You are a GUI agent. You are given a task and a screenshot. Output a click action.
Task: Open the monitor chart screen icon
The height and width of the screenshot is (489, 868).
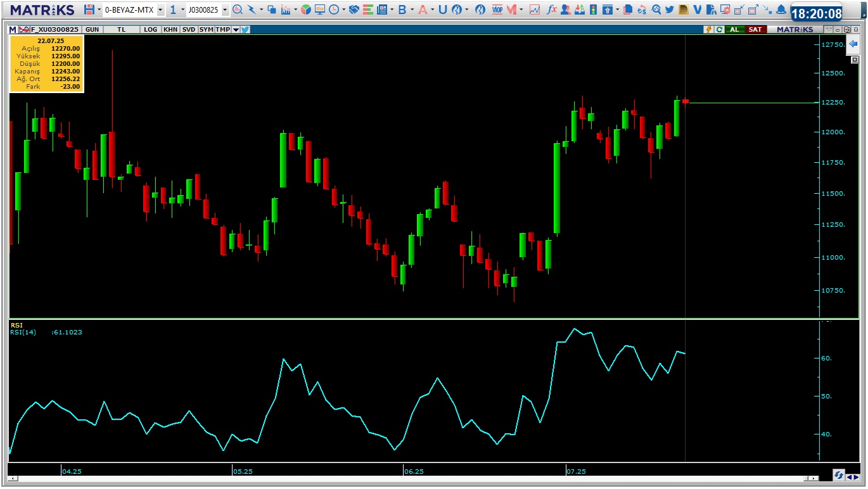pyautogui.click(x=320, y=10)
